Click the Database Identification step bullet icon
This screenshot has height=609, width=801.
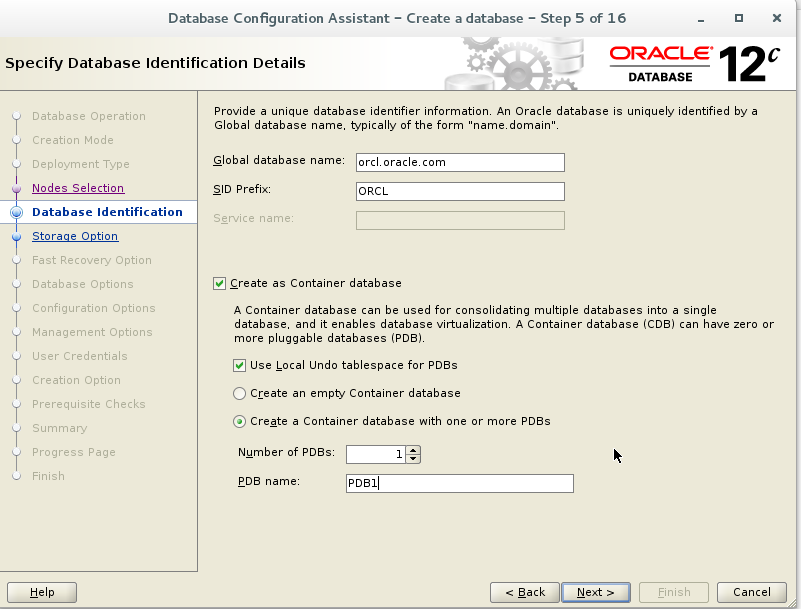[x=16, y=213]
